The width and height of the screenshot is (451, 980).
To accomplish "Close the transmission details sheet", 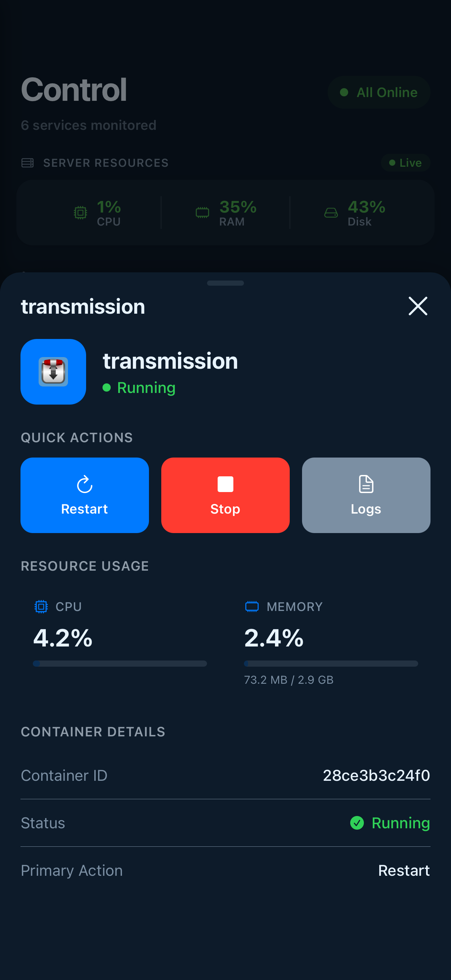I will coord(418,306).
